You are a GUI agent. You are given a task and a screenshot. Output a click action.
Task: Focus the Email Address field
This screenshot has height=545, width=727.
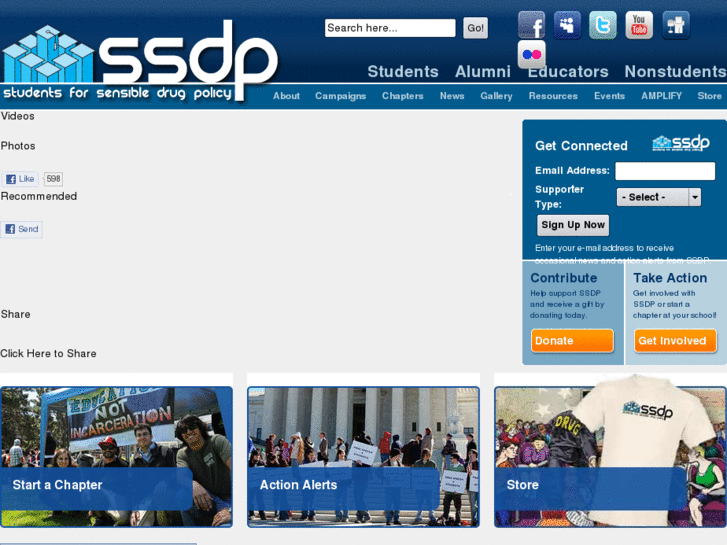(x=665, y=171)
